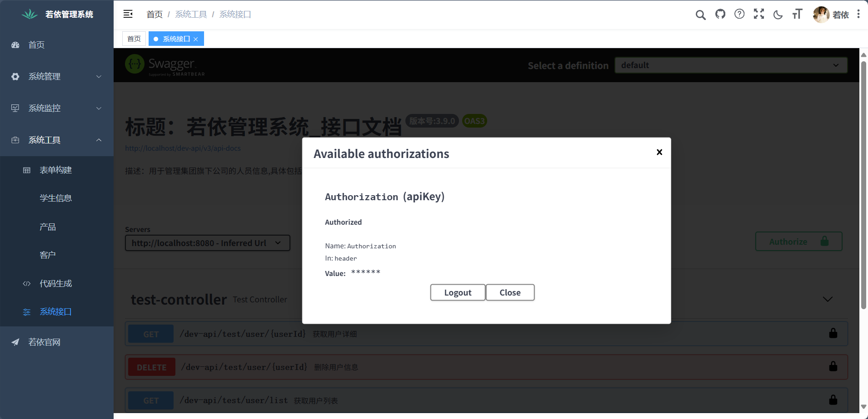Select the 系统接口 sidebar item
Viewport: 868px width, 419px height.
tap(57, 312)
